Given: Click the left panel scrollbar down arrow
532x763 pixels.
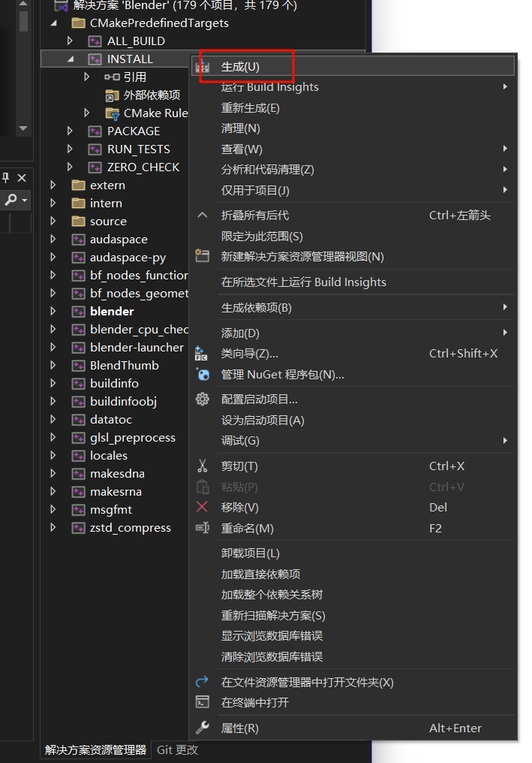Looking at the screenshot, I should (23, 128).
